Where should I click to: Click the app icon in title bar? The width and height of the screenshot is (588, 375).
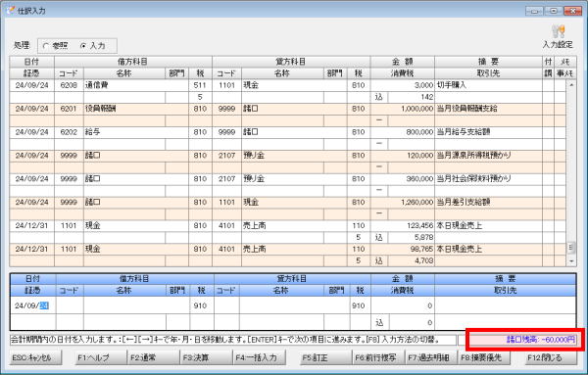[x=10, y=11]
